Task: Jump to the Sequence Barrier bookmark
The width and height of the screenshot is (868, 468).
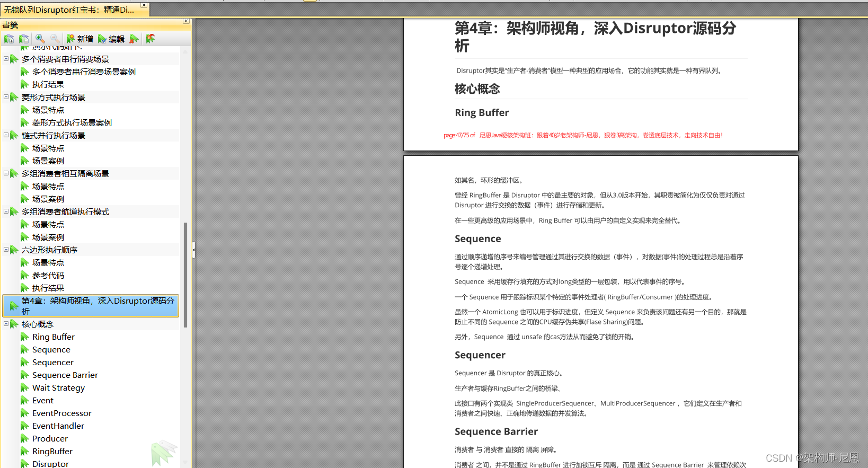Action: pos(65,375)
